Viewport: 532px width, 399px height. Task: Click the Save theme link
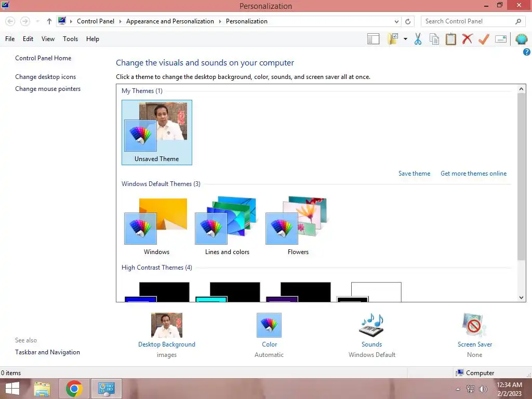coord(414,174)
